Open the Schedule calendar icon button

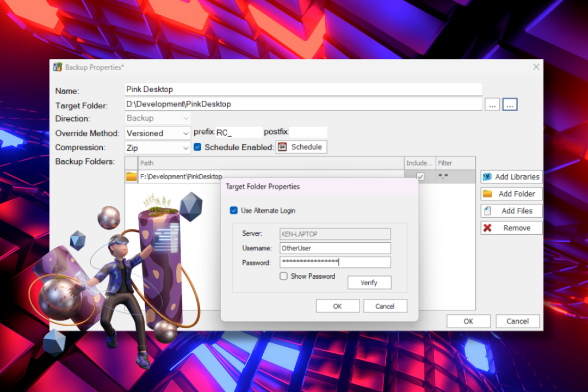click(282, 147)
